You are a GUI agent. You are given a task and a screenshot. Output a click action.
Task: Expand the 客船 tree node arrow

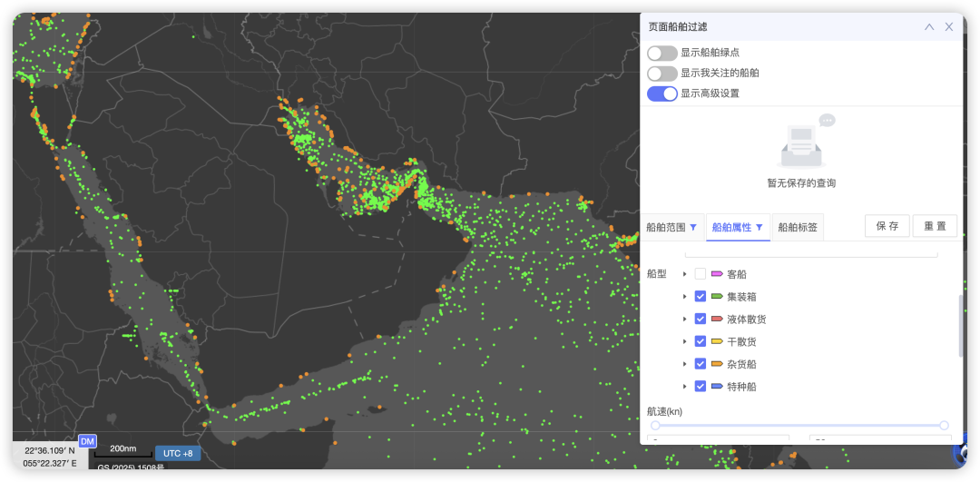685,274
